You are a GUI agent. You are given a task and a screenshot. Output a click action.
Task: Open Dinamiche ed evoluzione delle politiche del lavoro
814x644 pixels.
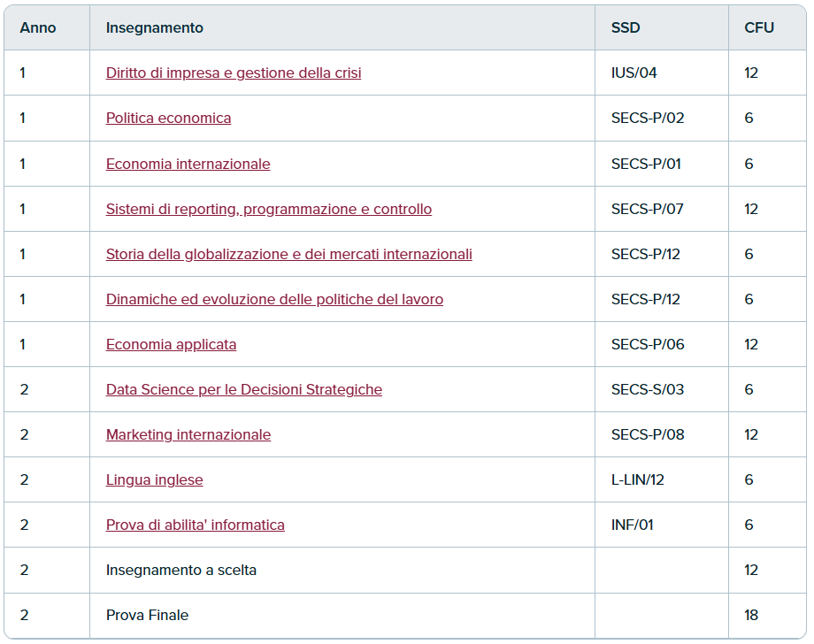point(274,299)
